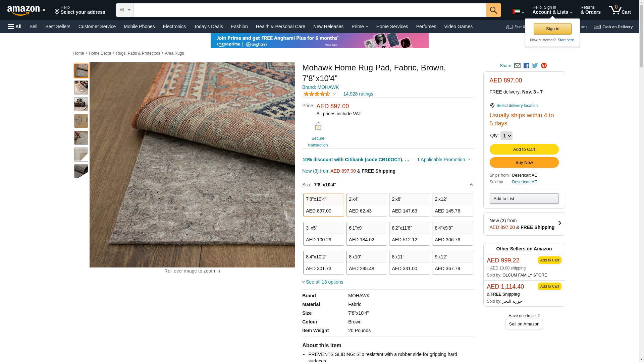Open the All search category dropdown
The width and height of the screenshot is (644, 362).
click(x=125, y=10)
